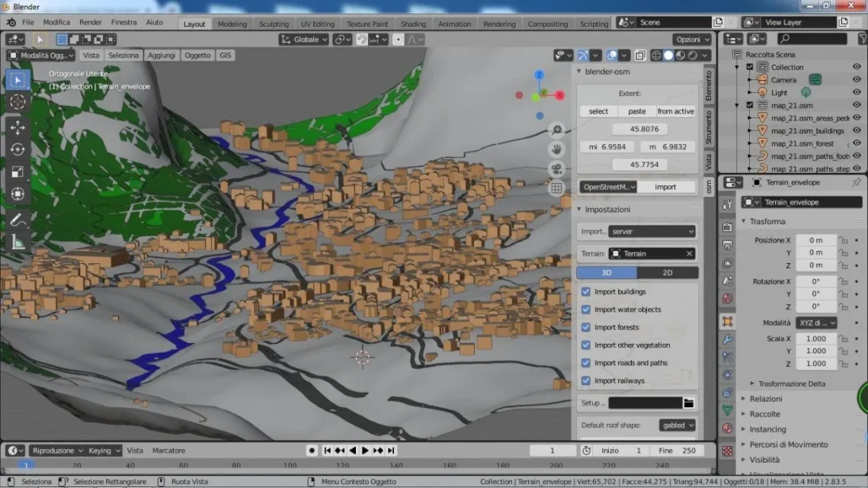The width and height of the screenshot is (868, 488).
Task: Select the Rotate tool in left toolbar
Action: 18,149
